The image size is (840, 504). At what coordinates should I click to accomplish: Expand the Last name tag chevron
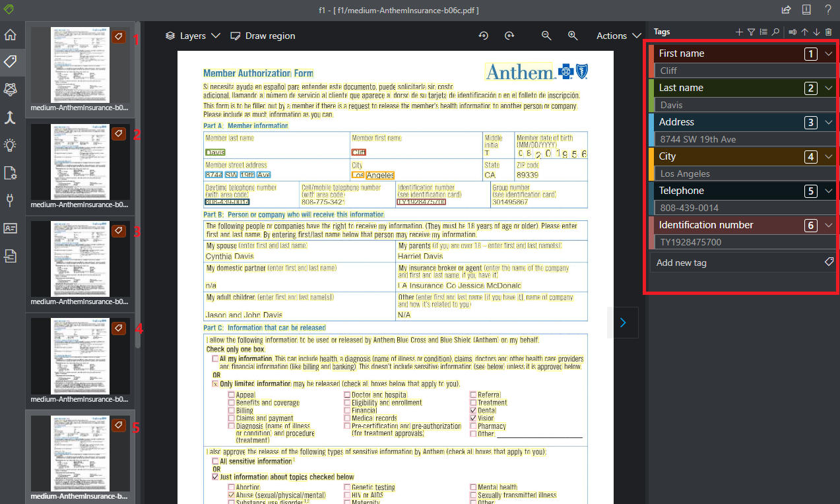click(829, 88)
